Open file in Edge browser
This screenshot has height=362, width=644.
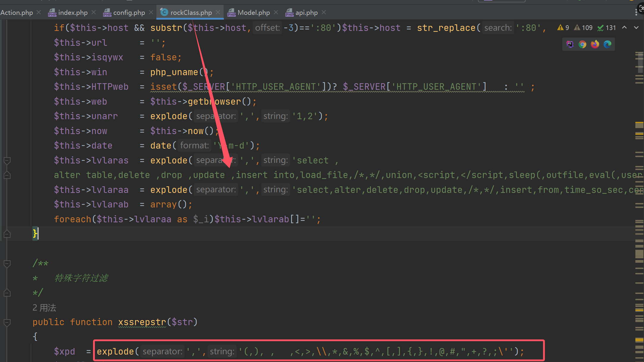[607, 44]
